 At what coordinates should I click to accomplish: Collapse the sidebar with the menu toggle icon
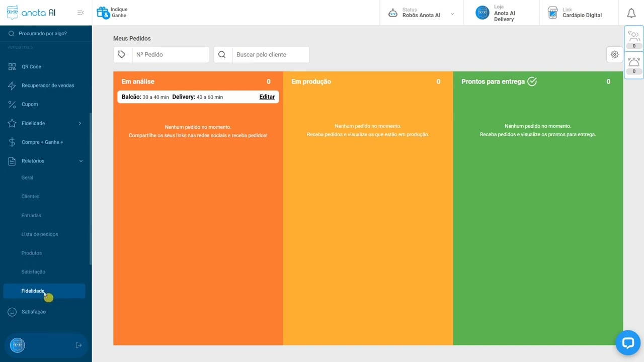pyautogui.click(x=80, y=13)
